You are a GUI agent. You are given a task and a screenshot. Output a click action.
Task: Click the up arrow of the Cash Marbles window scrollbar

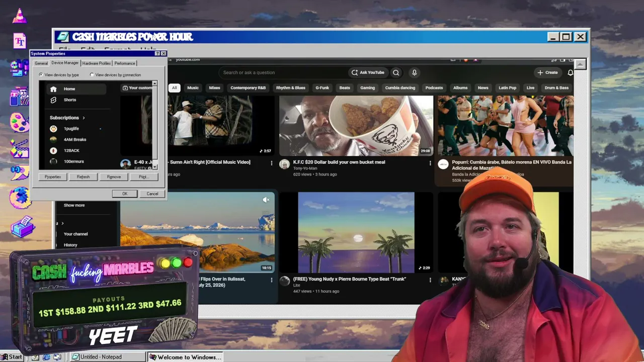coord(581,64)
